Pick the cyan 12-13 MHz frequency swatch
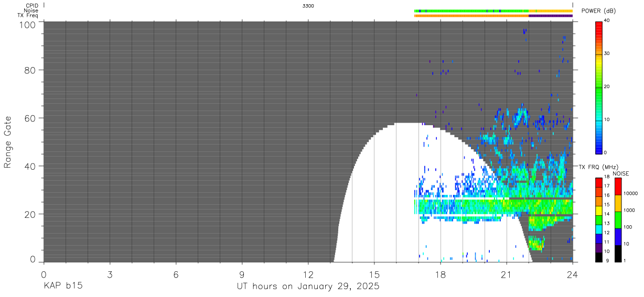The height and width of the screenshot is (297, 644). pos(599,229)
